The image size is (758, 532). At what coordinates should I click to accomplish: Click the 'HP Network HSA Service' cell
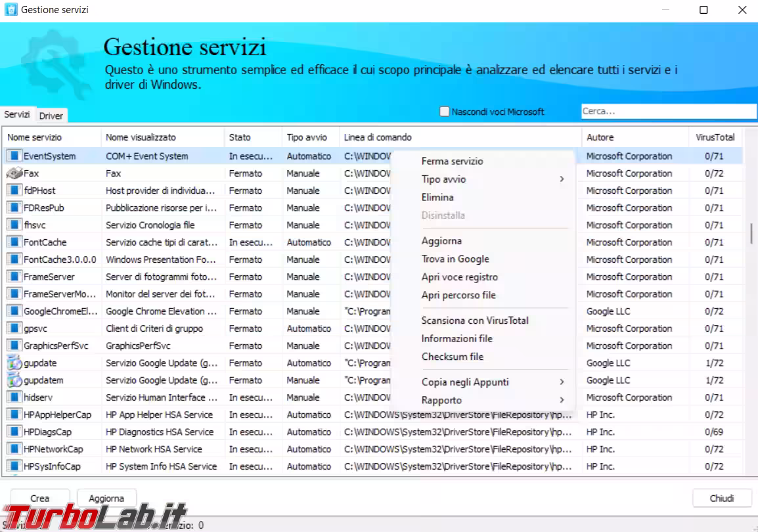163,449
